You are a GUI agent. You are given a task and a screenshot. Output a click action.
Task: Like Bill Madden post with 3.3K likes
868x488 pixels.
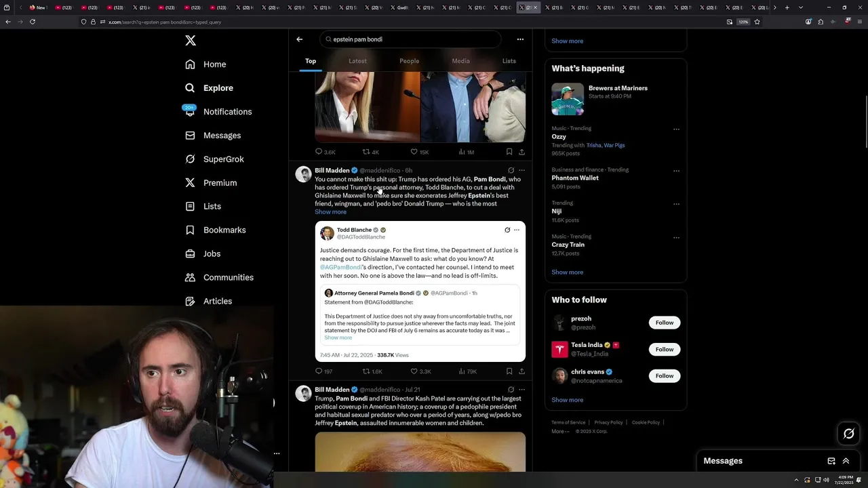[420, 371]
